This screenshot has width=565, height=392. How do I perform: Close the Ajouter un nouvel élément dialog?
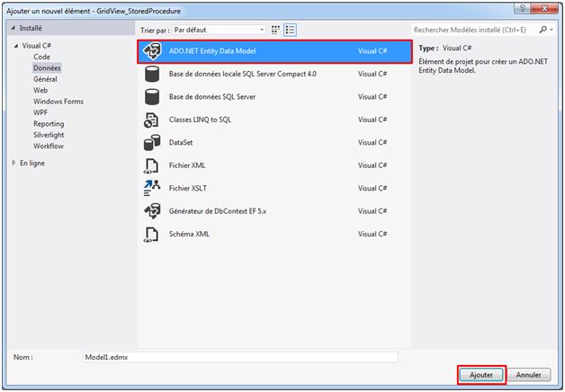545,9
